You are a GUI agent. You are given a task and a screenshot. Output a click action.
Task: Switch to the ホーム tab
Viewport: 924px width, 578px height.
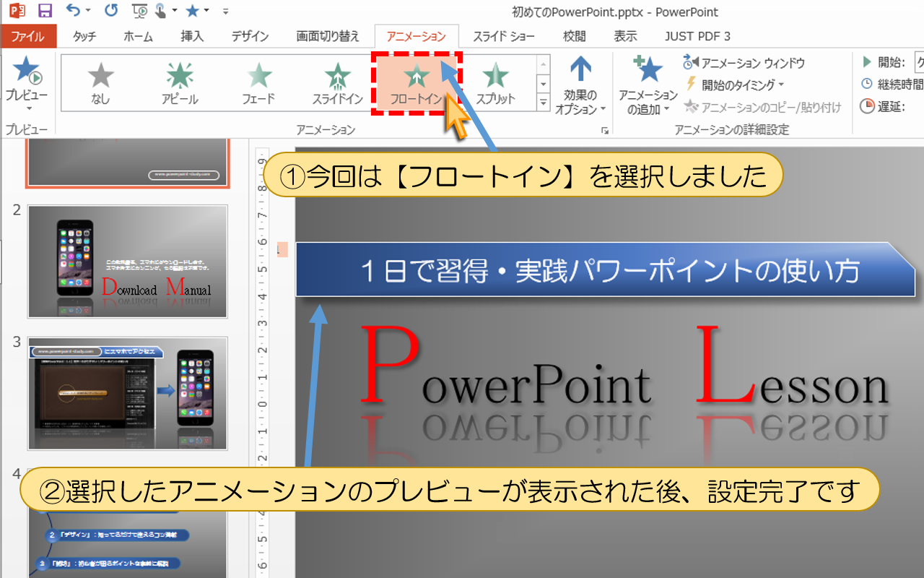coord(138,36)
